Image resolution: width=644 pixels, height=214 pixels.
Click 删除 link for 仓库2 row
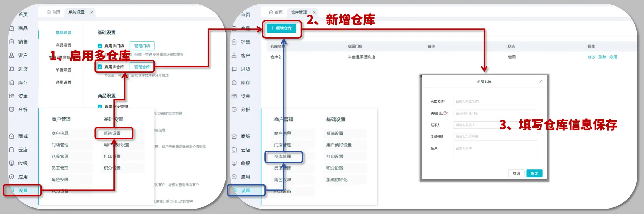click(x=602, y=57)
